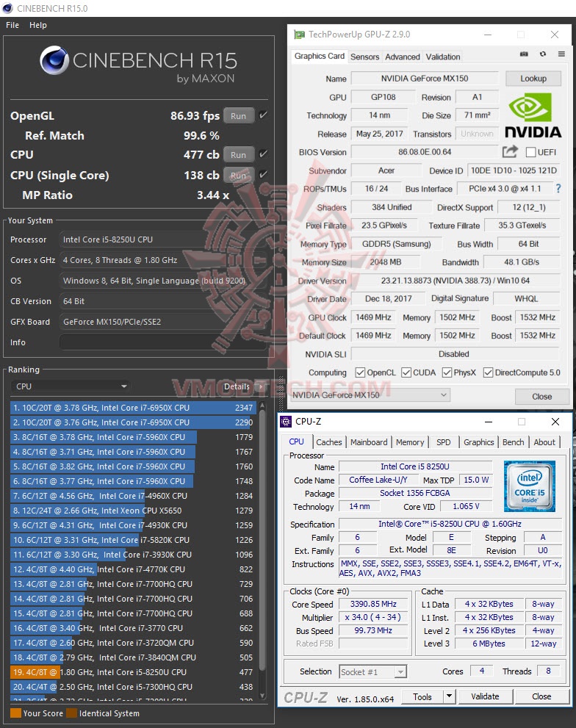576x728 pixels.
Task: Toggle the UEFI checkbox in GPU-Z
Action: pos(530,152)
